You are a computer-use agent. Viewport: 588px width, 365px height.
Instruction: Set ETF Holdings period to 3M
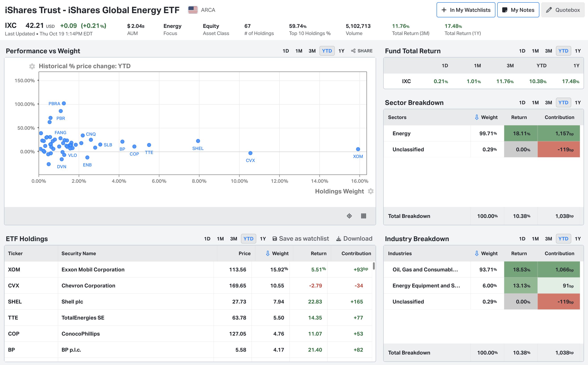(x=233, y=238)
